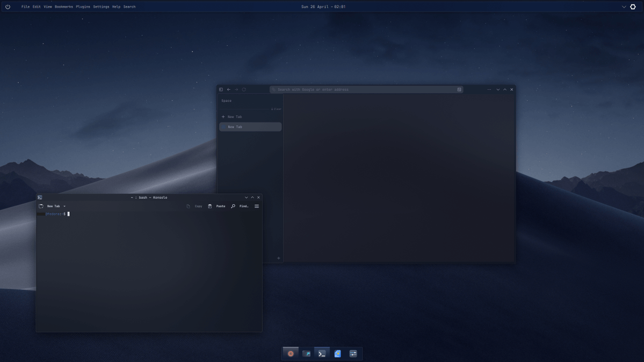Expand the Konsole New Tab dropdown arrow
The width and height of the screenshot is (644, 362).
pyautogui.click(x=64, y=206)
